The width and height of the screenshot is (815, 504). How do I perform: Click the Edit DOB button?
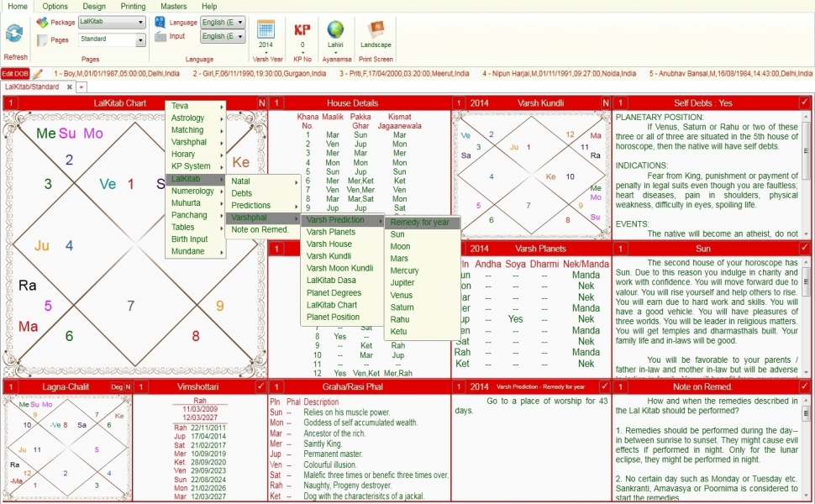point(15,74)
